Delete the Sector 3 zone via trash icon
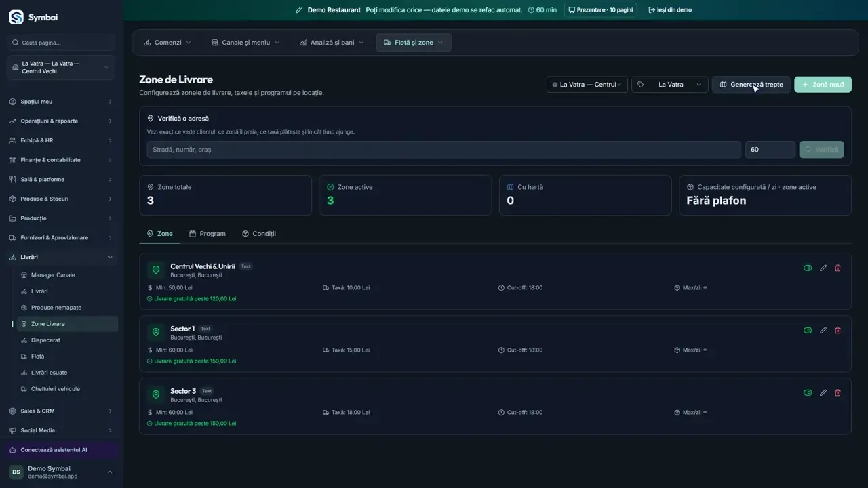 837,392
